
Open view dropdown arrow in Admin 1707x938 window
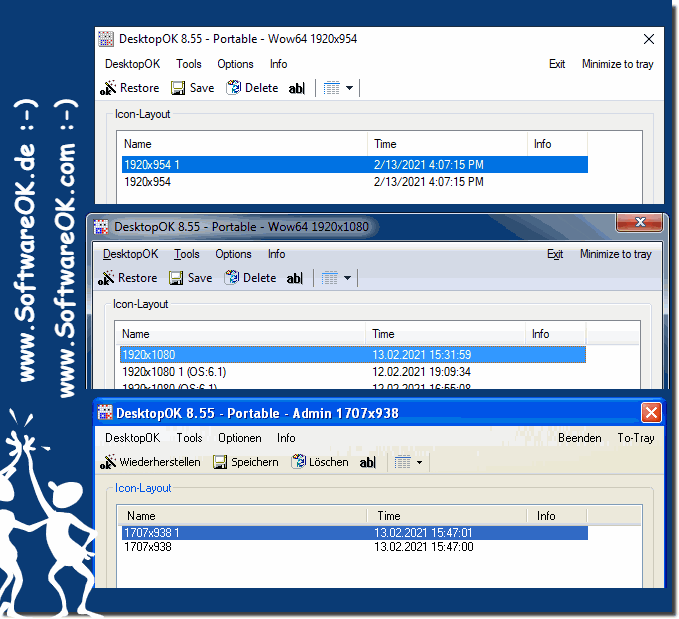[x=419, y=463]
